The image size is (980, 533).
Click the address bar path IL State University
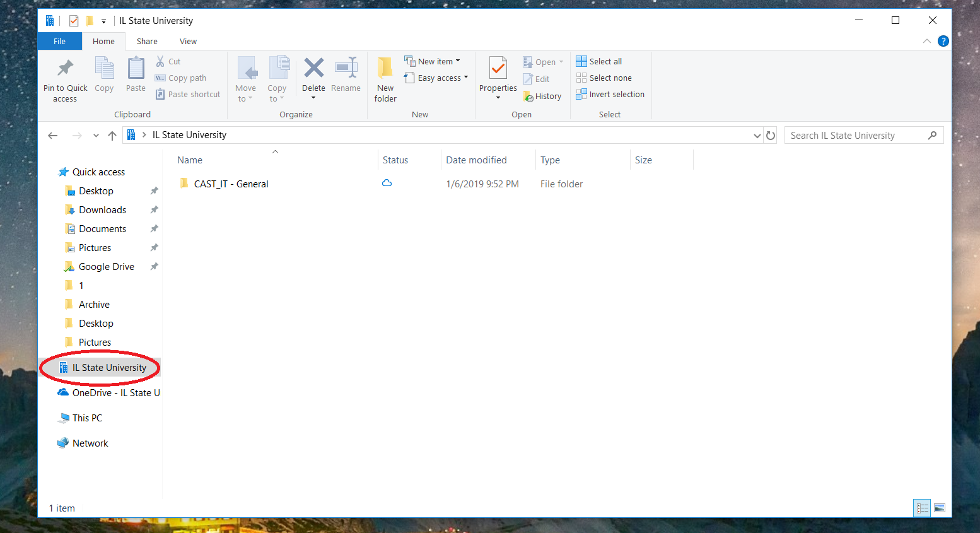click(x=189, y=135)
